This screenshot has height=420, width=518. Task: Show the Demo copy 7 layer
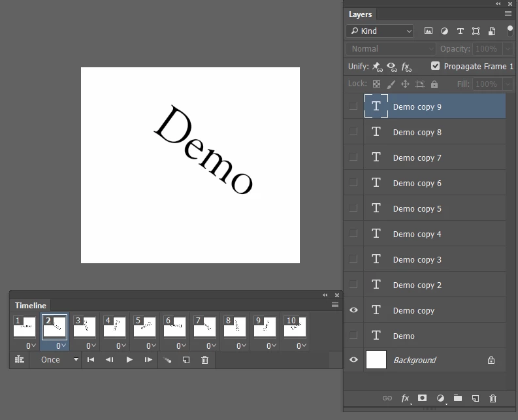(x=353, y=157)
